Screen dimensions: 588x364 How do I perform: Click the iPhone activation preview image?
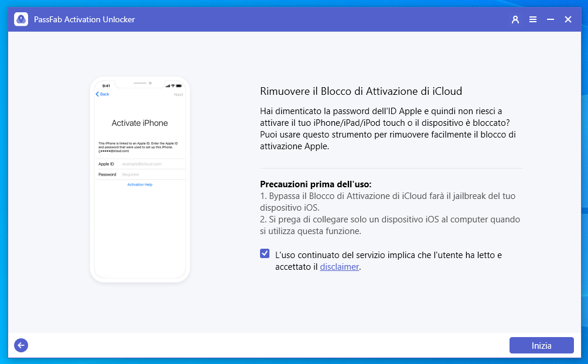(x=140, y=180)
